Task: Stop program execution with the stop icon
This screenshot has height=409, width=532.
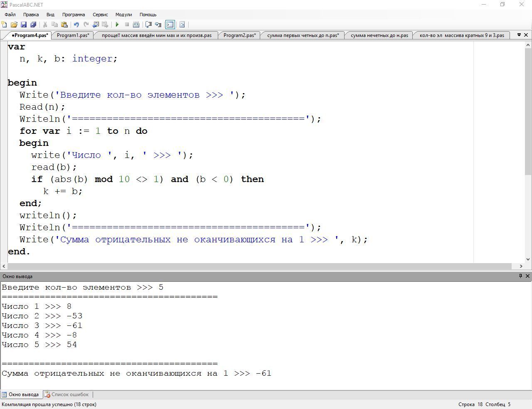Action: point(127,25)
